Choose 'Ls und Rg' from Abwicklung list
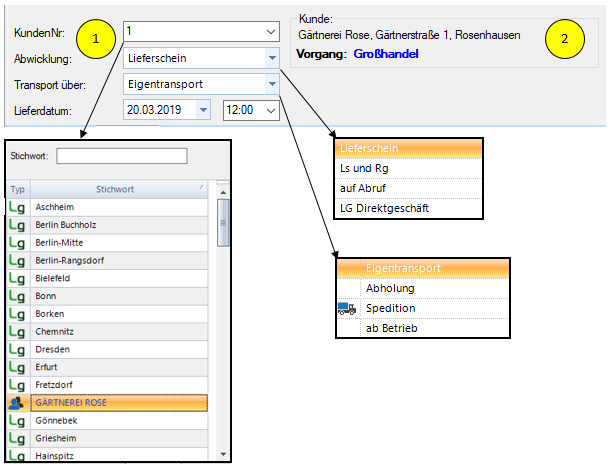Image resolution: width=615 pixels, height=470 pixels. (x=365, y=169)
